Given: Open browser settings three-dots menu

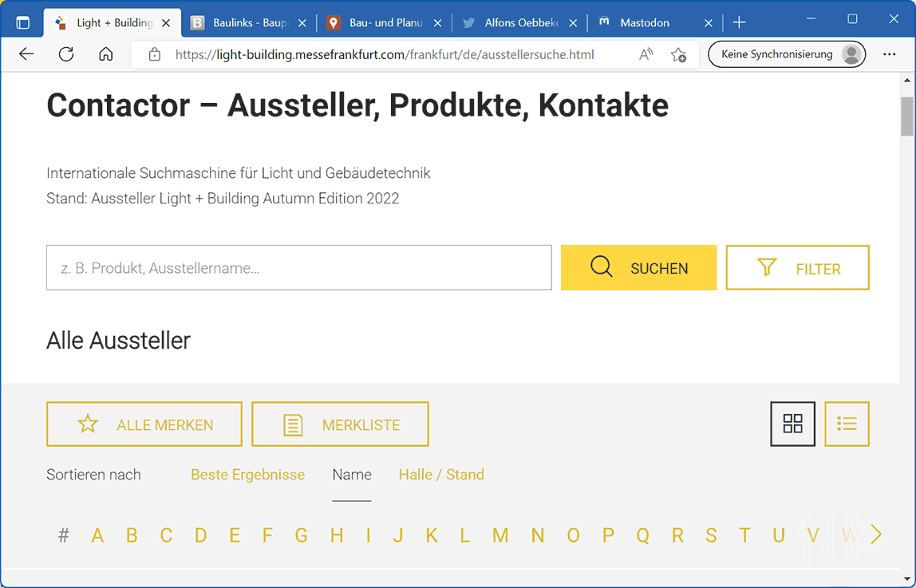Looking at the screenshot, I should tap(889, 54).
